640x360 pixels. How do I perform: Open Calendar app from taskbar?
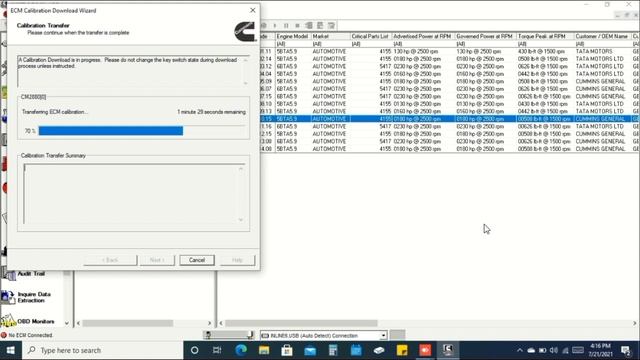coord(356,350)
